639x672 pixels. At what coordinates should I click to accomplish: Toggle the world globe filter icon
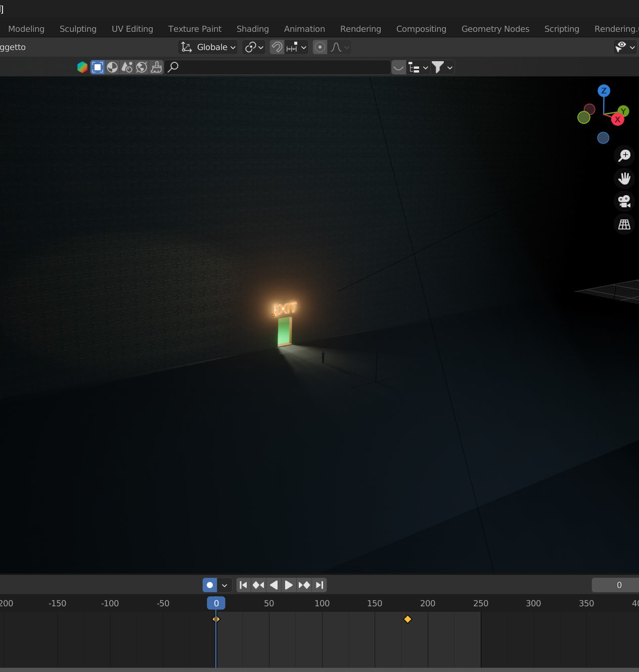pos(142,67)
